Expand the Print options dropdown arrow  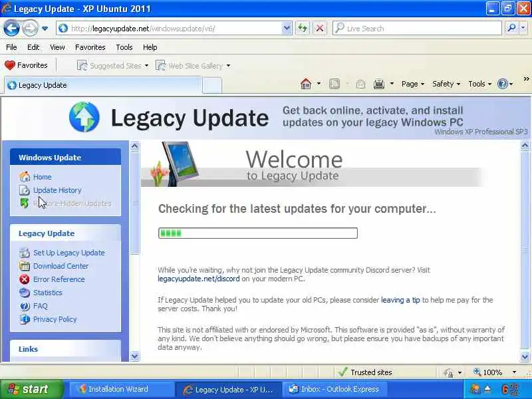tap(392, 84)
